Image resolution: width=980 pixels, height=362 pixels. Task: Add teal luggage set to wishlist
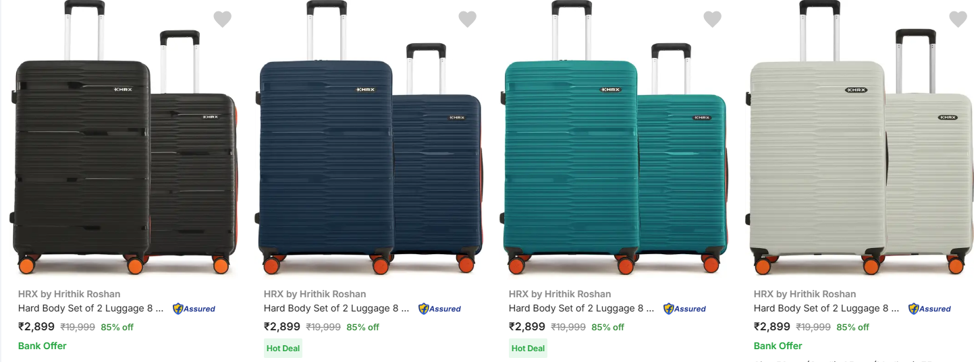tap(713, 20)
